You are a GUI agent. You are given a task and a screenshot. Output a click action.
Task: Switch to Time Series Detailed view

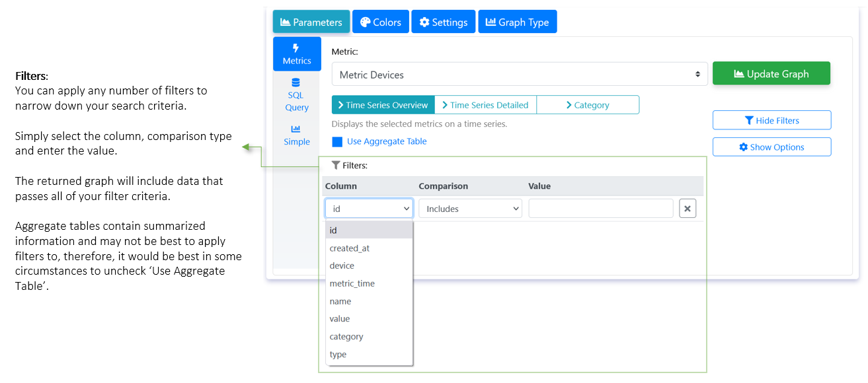[485, 105]
